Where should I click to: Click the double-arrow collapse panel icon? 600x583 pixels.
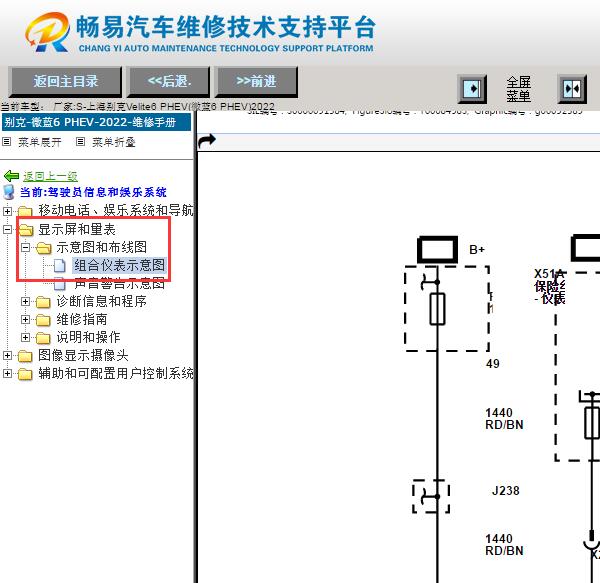coord(572,89)
